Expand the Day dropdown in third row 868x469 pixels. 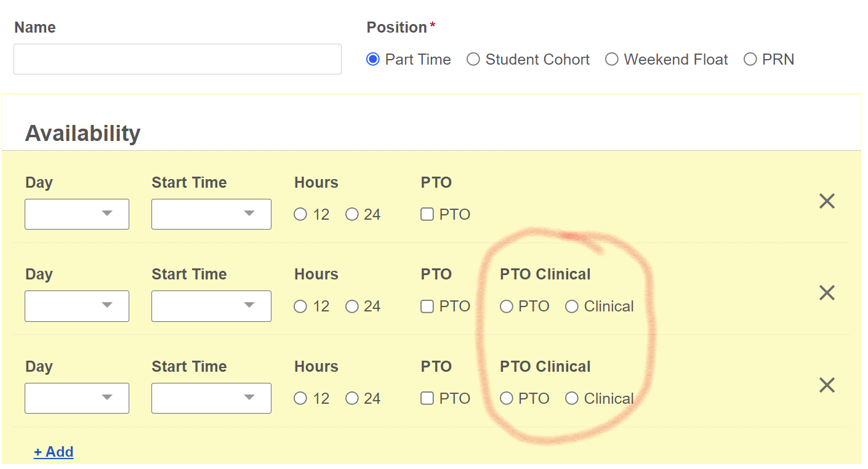click(x=77, y=398)
